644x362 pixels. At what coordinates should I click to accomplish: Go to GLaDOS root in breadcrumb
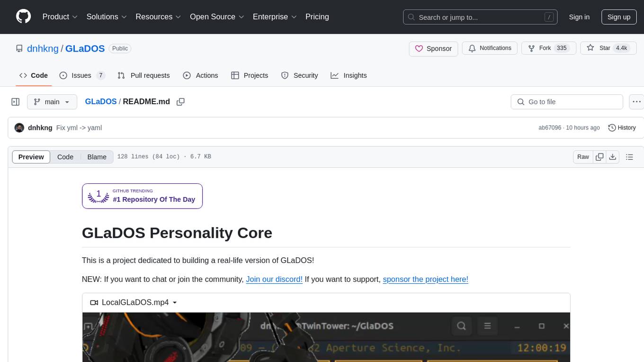click(x=100, y=101)
